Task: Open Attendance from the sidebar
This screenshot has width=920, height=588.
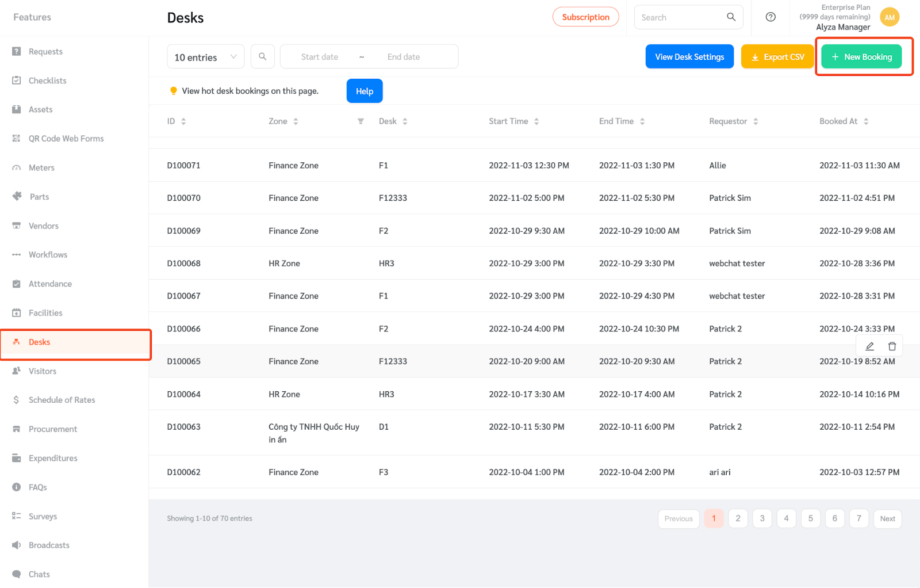Action: pos(15,283)
